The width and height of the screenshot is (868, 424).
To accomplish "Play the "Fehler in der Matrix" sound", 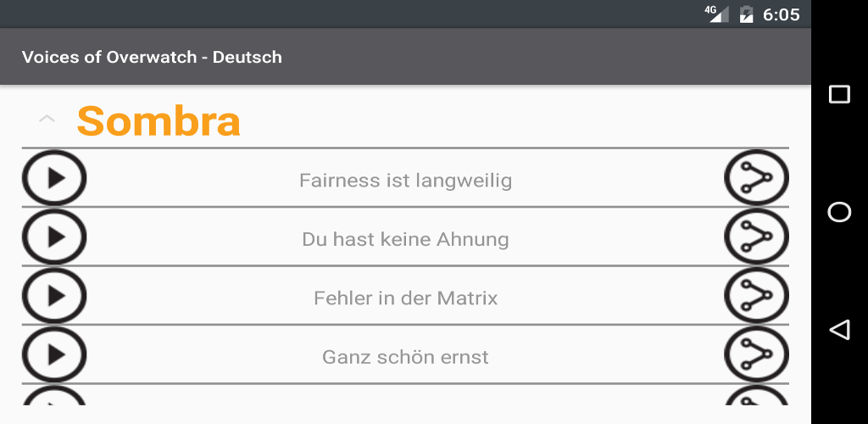I will pos(54,296).
